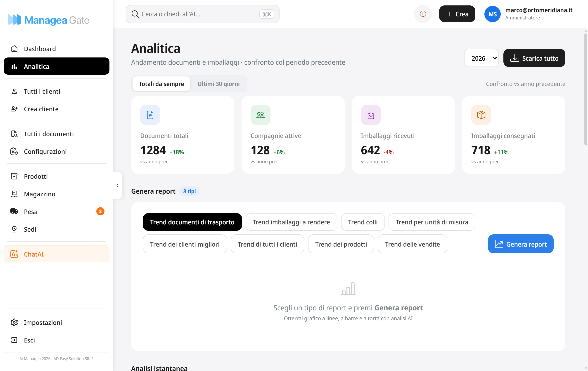Viewport: 588px width, 371px height.
Task: Focus the Cerca o chiedi all'AI search field
Action: click(x=202, y=14)
